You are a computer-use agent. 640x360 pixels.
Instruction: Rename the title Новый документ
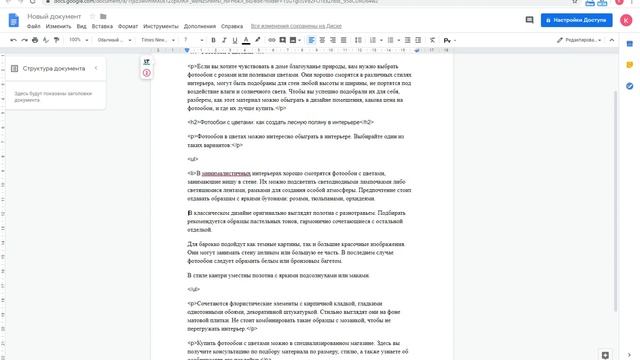54,16
